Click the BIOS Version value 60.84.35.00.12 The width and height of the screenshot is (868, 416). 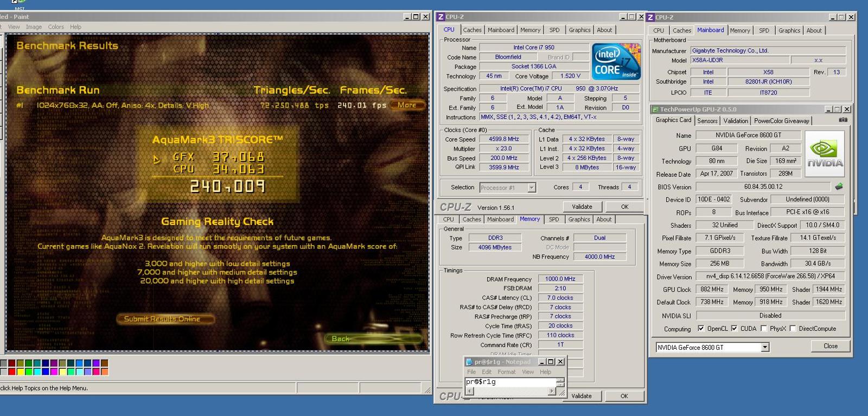[763, 187]
